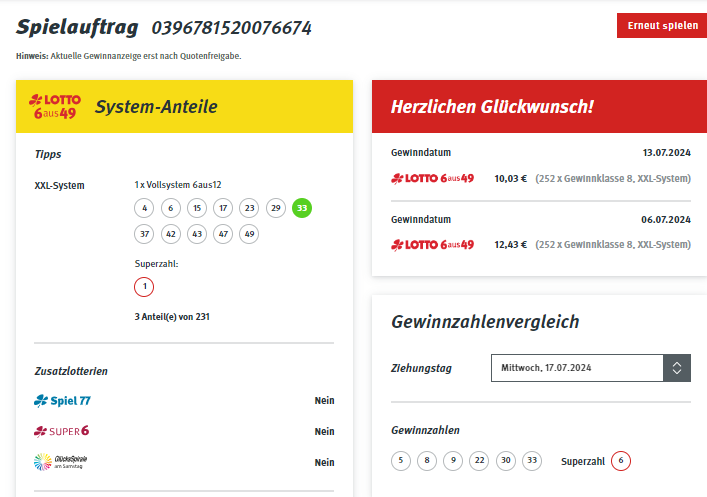
Task: Click the date 13.07.2024
Action: 666,153
